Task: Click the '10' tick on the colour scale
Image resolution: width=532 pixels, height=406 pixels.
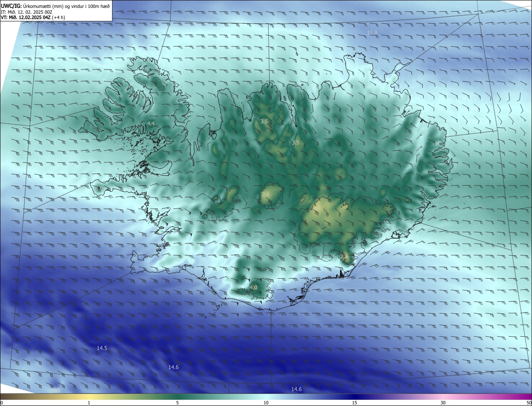Action: 266,403
